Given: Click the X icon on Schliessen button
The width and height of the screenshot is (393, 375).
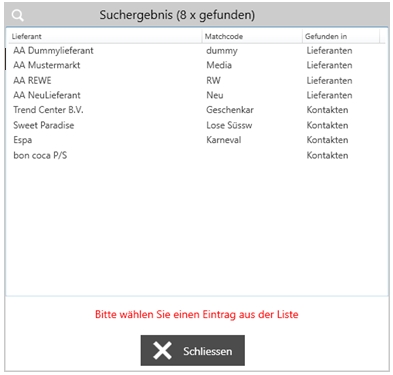Looking at the screenshot, I should point(162,350).
